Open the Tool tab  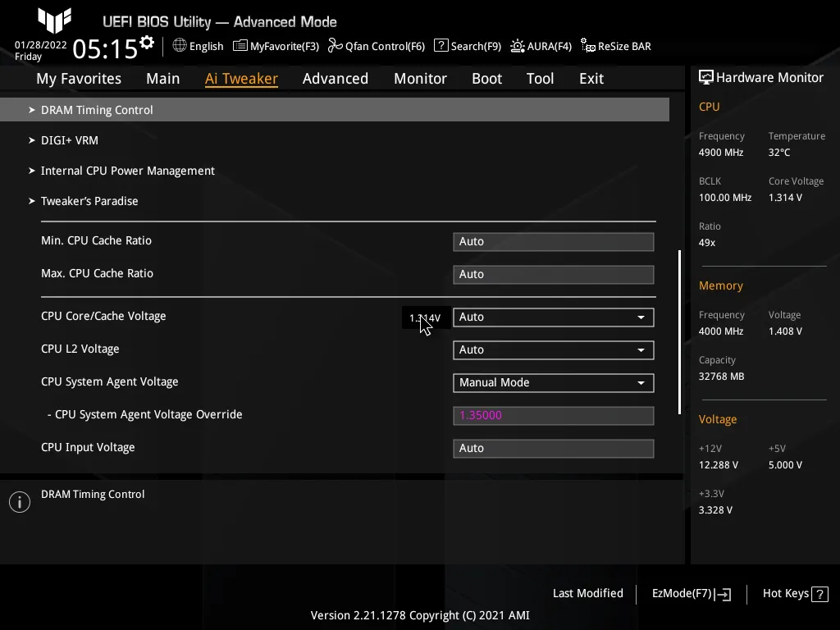point(540,79)
